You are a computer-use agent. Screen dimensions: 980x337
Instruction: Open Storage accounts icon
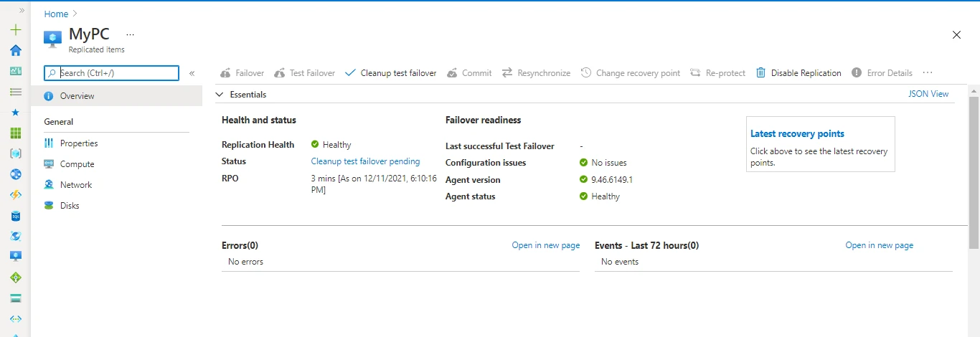pos(15,298)
